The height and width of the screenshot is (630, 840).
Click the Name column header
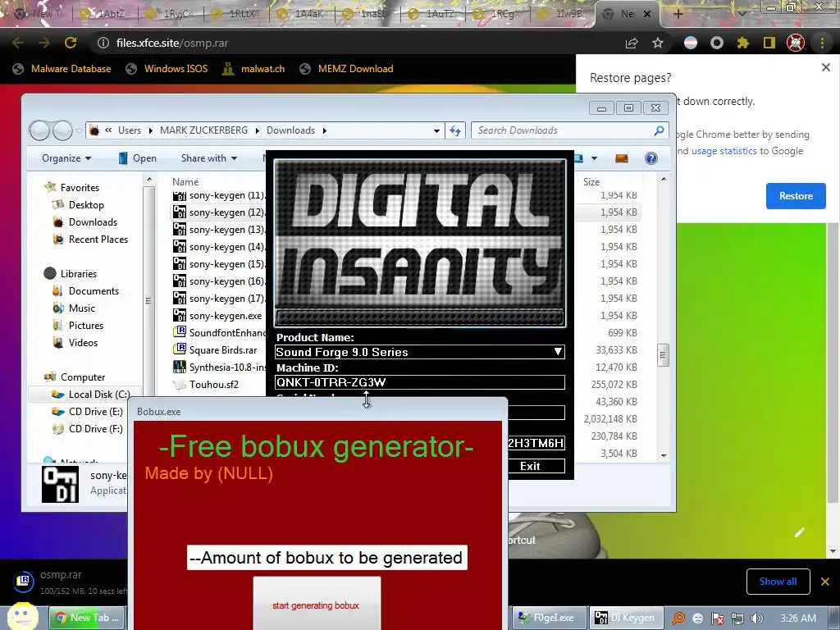[185, 181]
